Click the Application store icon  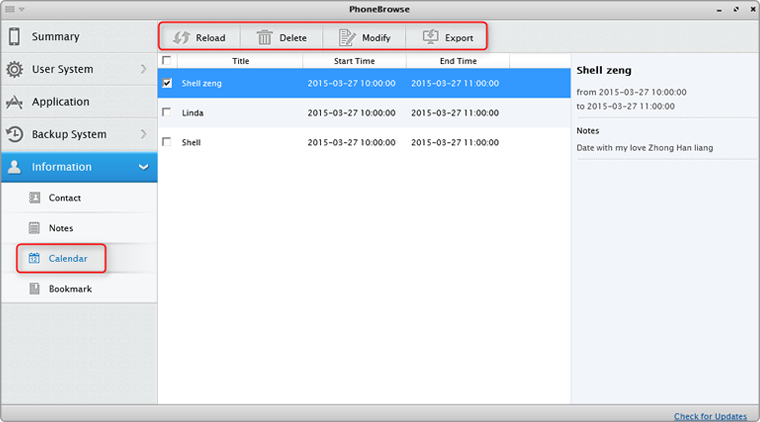tap(15, 102)
